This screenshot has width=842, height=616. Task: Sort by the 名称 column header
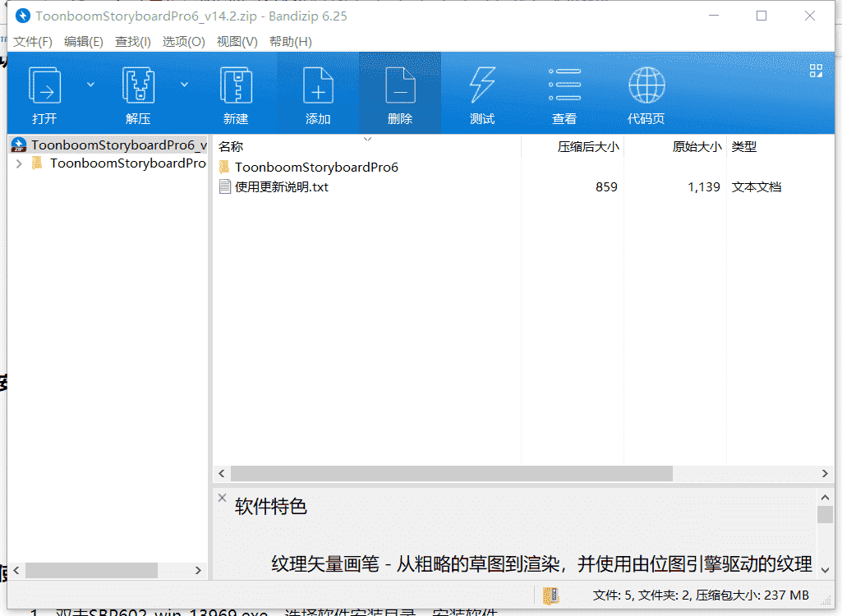tap(231, 147)
